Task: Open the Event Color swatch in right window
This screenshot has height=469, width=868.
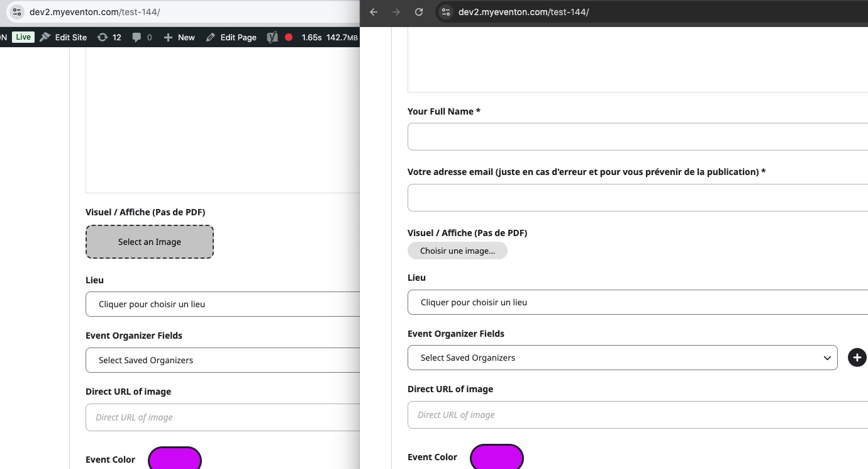Action: 496,457
